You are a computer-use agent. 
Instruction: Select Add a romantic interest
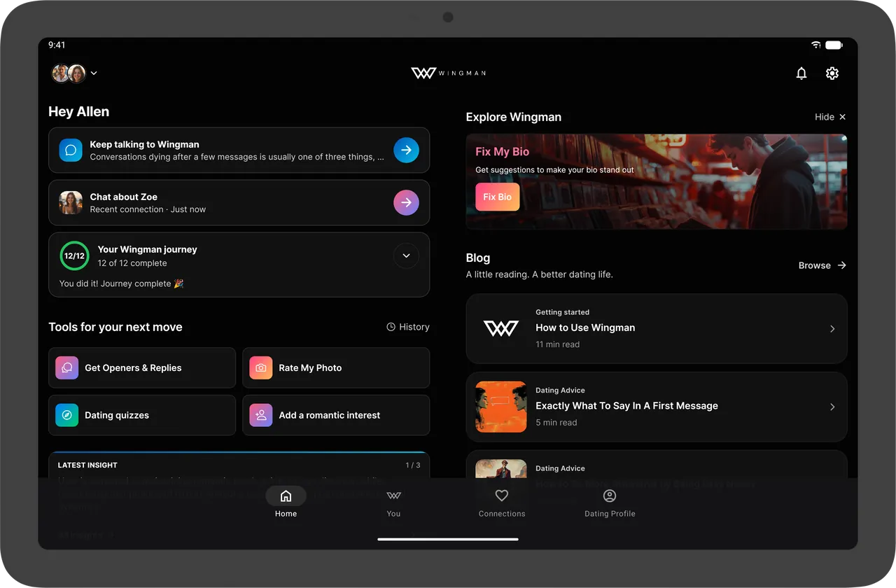(x=336, y=415)
